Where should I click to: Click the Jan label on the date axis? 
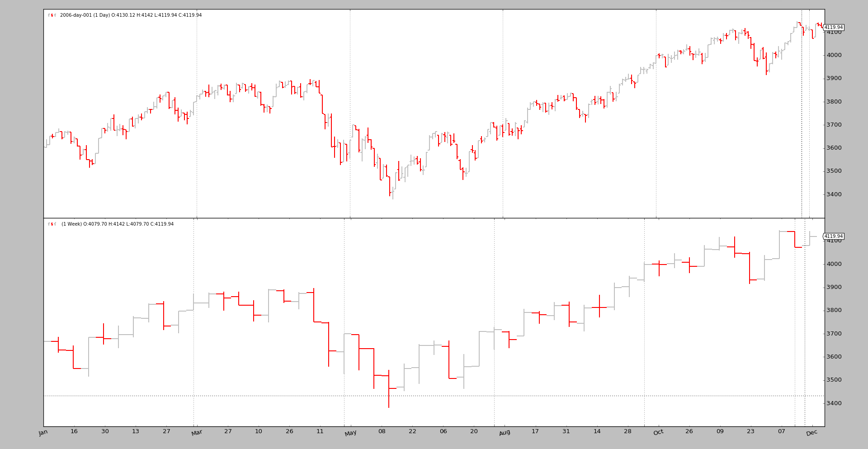[43, 433]
